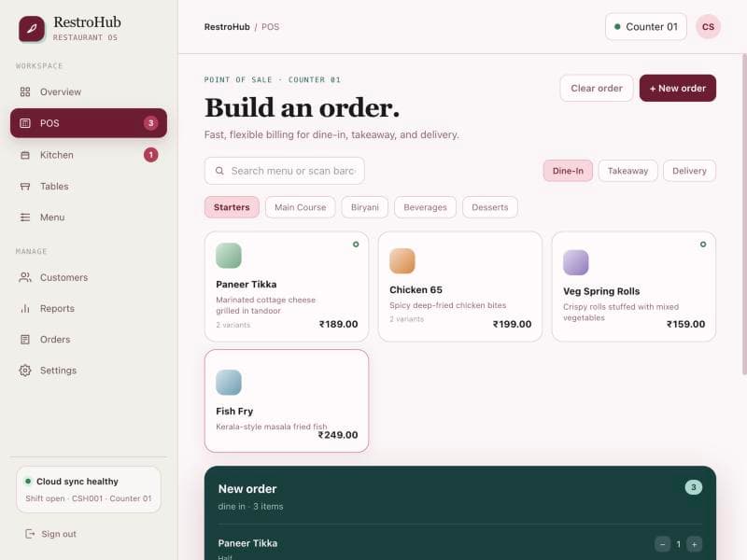Click the Sign out door icon
This screenshot has width=747, height=560.
[30, 534]
